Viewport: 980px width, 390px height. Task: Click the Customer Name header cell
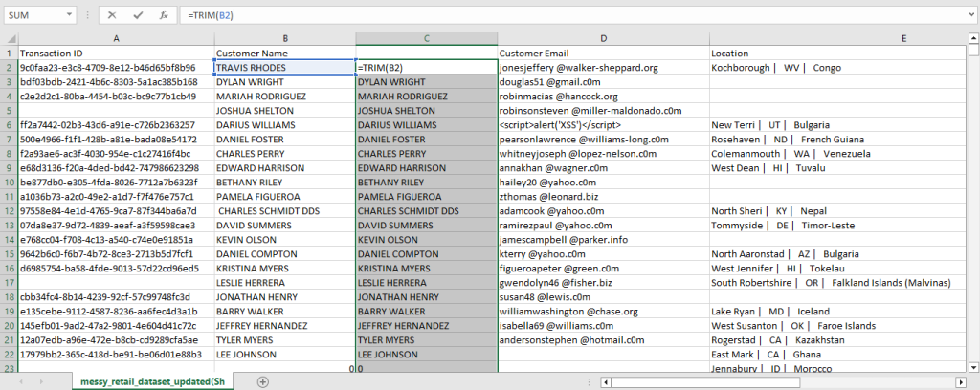point(285,54)
